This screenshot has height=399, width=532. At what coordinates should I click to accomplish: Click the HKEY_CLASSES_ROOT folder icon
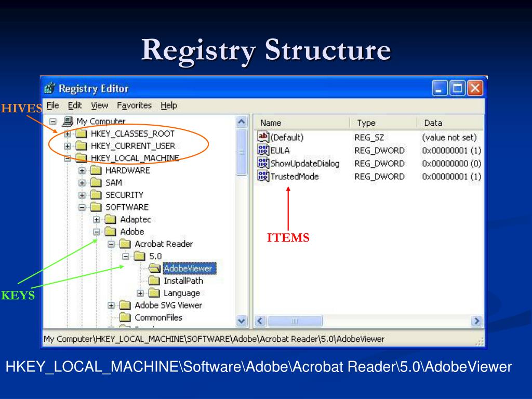point(81,134)
